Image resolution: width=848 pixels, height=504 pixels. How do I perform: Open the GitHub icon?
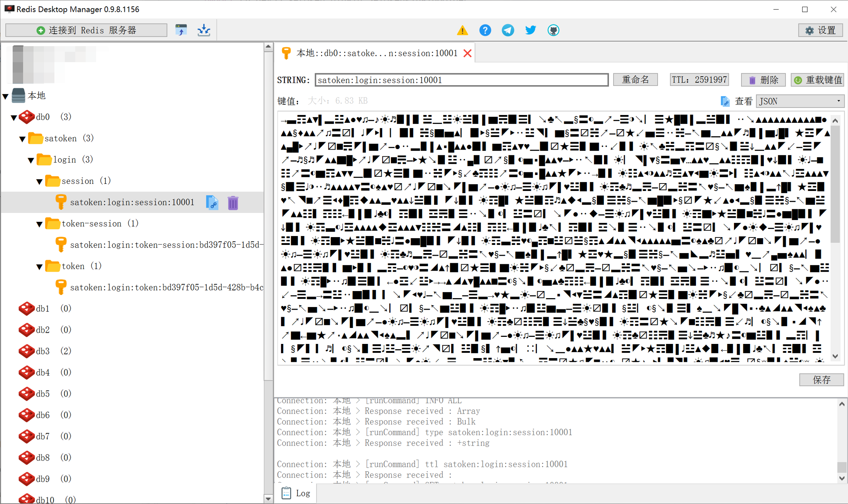[x=553, y=30]
